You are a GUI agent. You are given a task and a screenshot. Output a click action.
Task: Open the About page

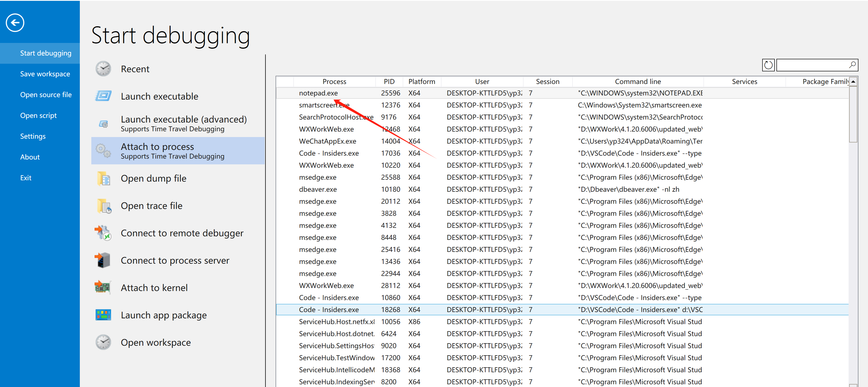coord(40,157)
